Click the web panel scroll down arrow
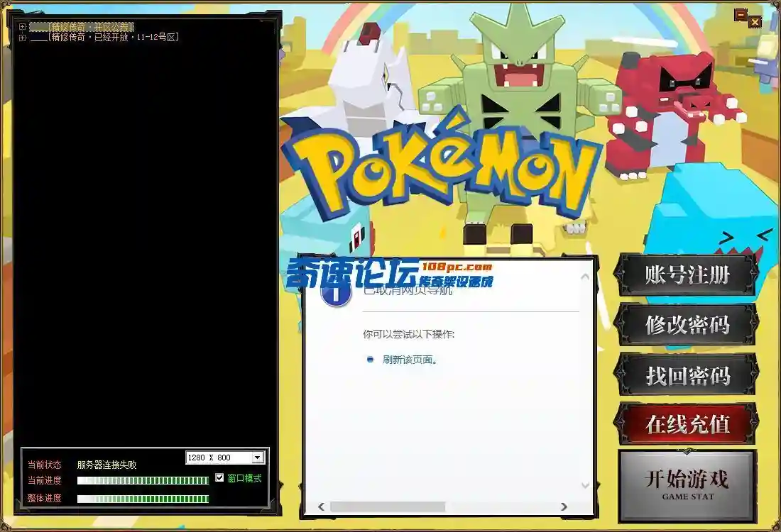The image size is (781, 532). coord(585,485)
